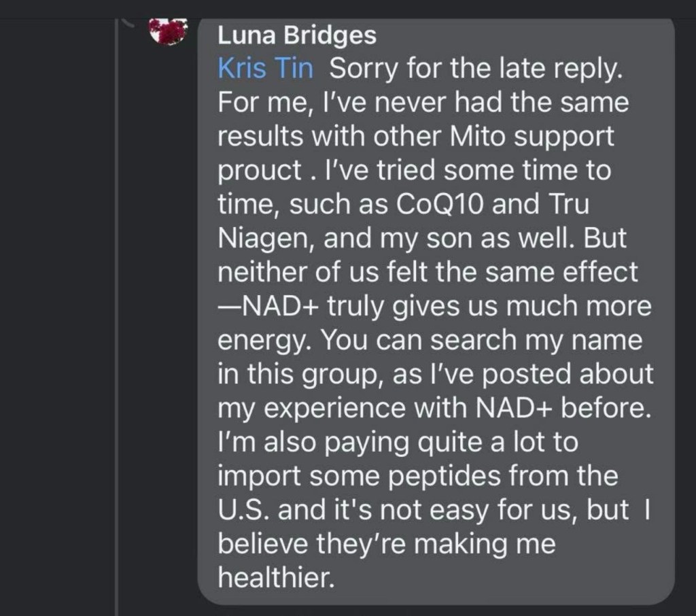696x616 pixels.
Task: Click the word "believe" in the comment
Action: tap(261, 545)
